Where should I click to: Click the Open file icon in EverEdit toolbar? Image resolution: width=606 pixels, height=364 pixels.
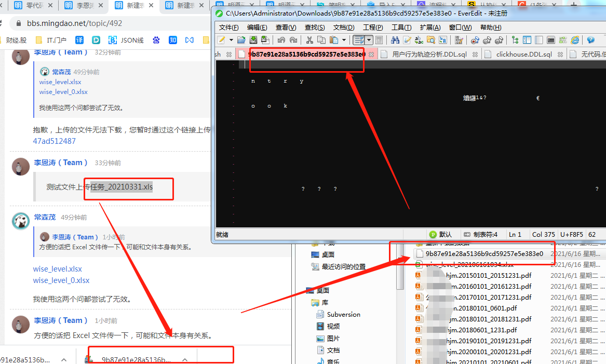click(241, 40)
